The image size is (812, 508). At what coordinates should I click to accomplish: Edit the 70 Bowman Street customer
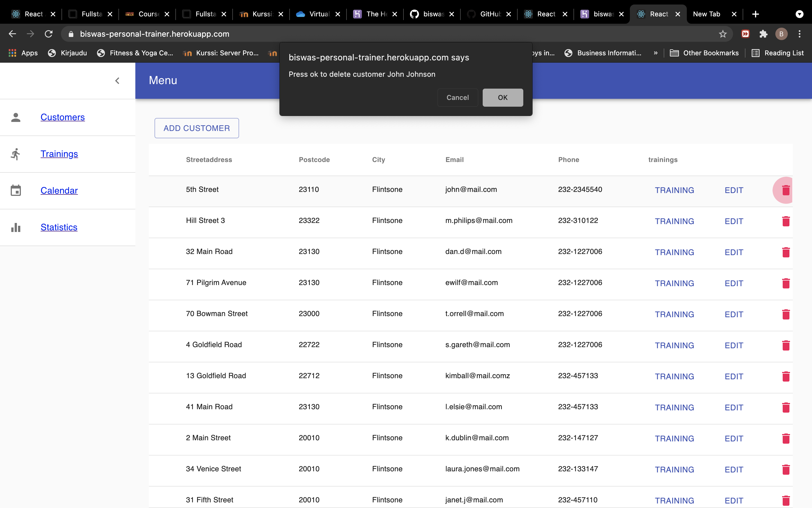tap(734, 314)
